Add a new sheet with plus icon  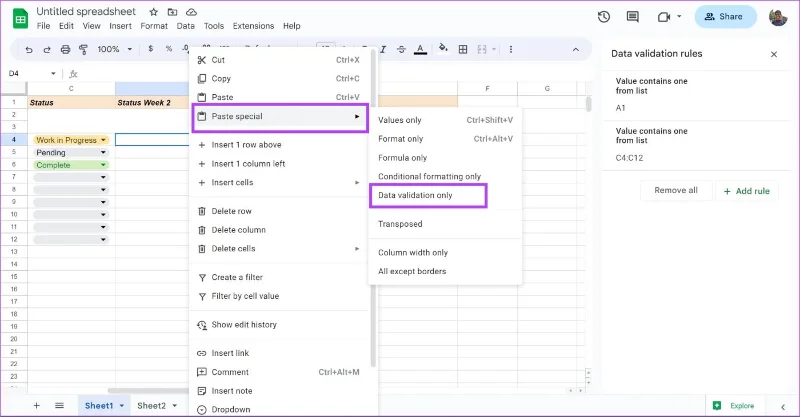coord(36,406)
